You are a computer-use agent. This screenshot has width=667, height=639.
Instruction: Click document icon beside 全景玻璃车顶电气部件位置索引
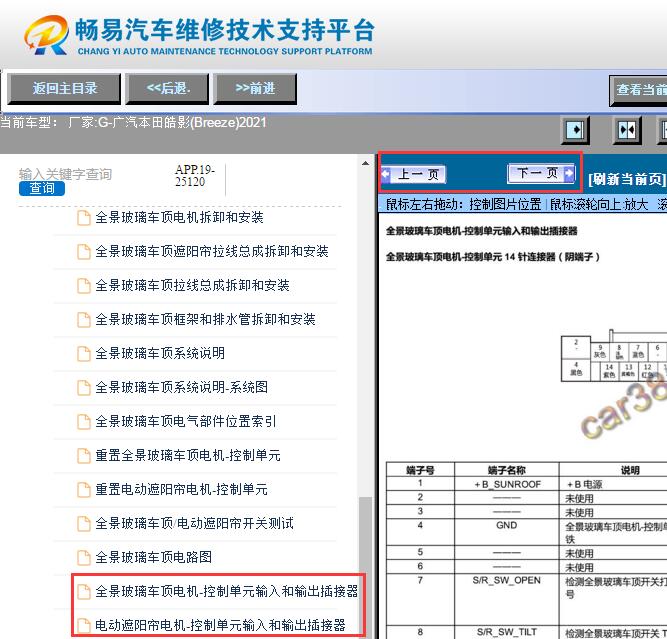click(x=84, y=422)
